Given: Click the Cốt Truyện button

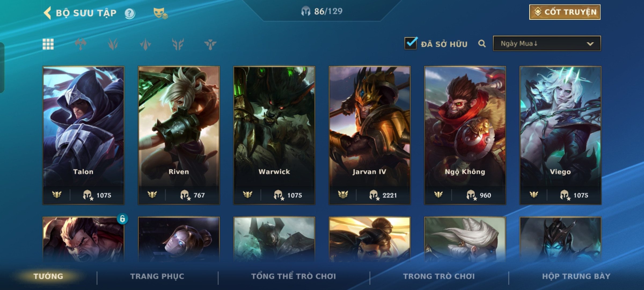Looking at the screenshot, I should (x=565, y=12).
